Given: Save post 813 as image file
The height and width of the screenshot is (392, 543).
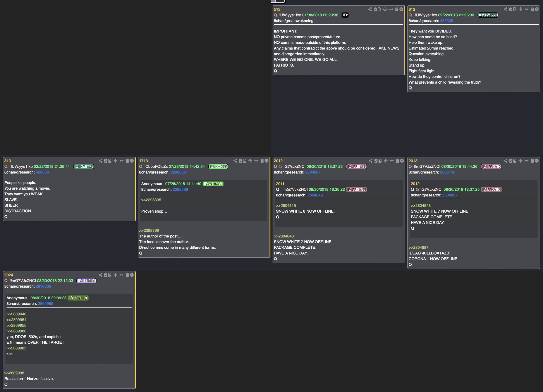Looking at the screenshot, I should pyautogui.click(x=110, y=161).
